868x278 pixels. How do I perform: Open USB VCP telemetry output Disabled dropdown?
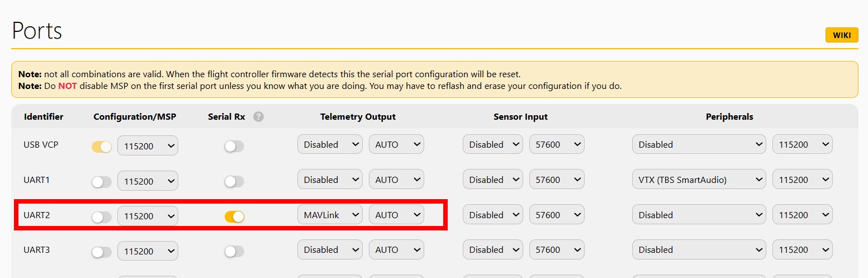[330, 144]
